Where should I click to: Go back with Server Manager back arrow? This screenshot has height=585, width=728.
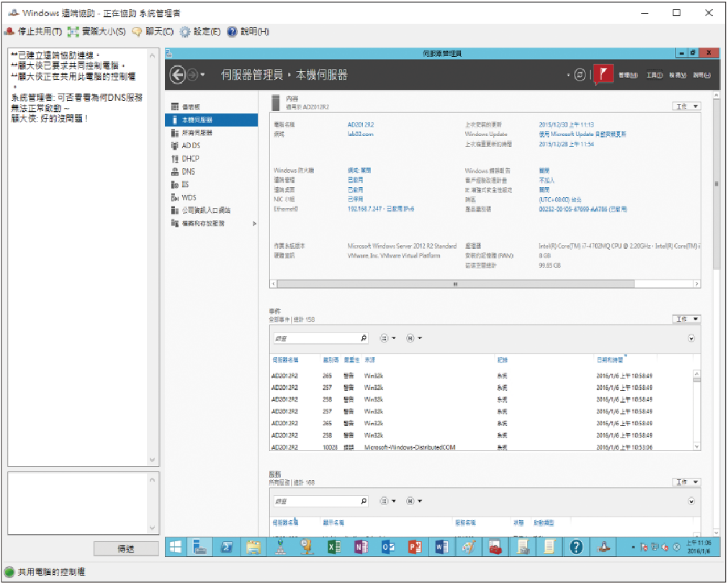(177, 75)
